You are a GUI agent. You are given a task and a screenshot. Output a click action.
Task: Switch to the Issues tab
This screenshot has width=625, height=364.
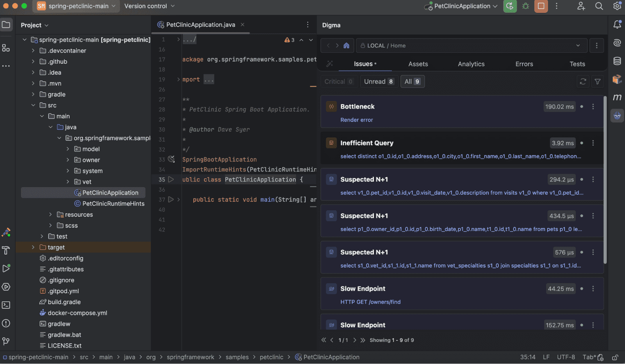click(x=365, y=64)
